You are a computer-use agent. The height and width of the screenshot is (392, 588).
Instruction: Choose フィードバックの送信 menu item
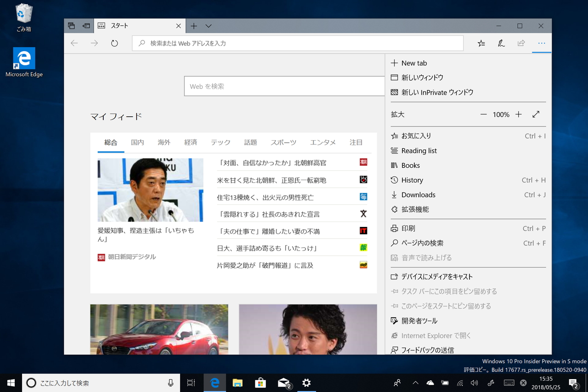tap(468, 350)
